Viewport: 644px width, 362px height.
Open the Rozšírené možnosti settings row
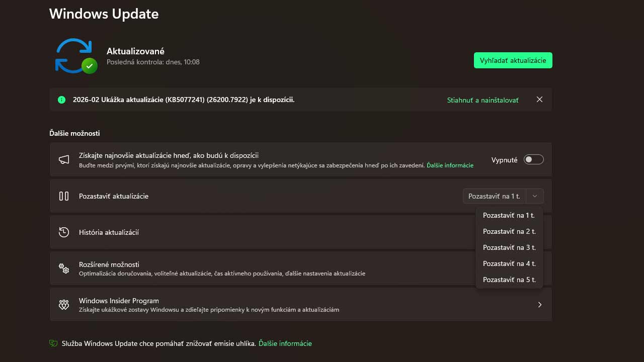301,268
